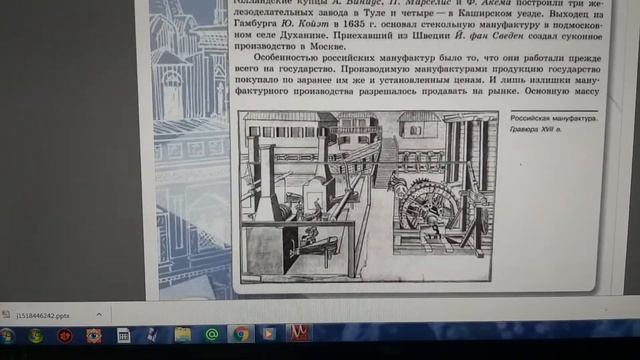Click the name 'Й. фан Сведен'
This screenshot has width=640, height=360.
pos(489,36)
